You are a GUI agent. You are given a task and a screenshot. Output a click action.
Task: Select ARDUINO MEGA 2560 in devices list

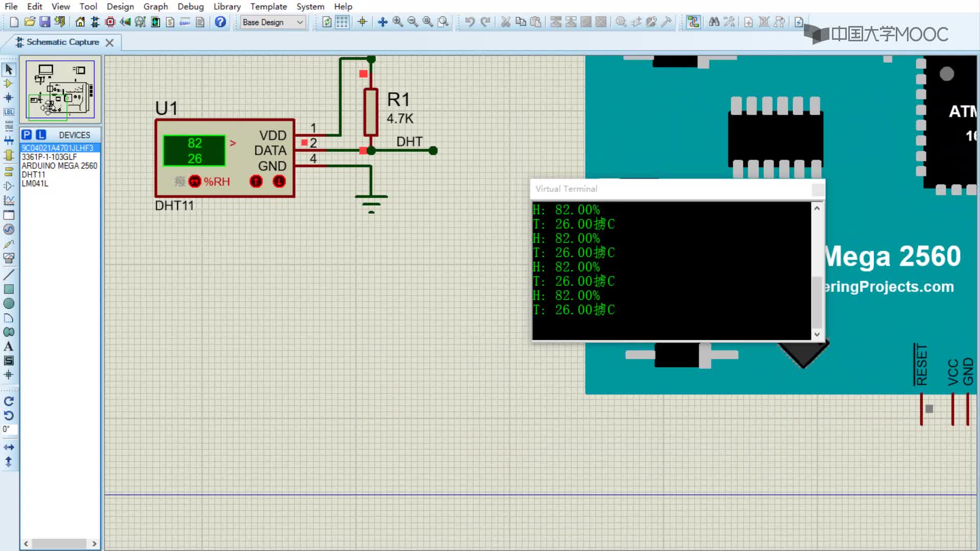tap(60, 166)
